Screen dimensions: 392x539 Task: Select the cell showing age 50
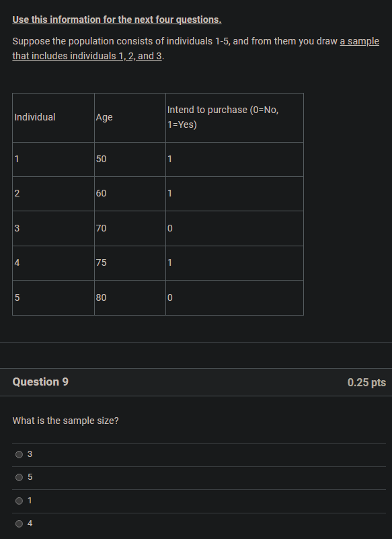pyautogui.click(x=103, y=159)
